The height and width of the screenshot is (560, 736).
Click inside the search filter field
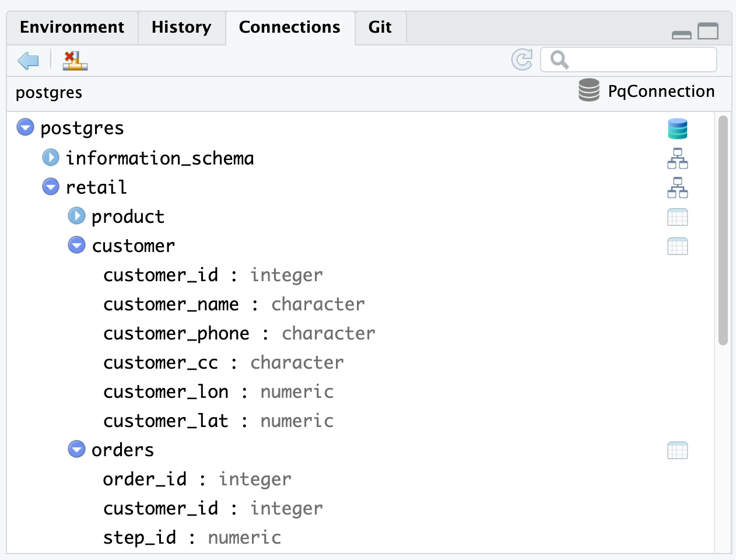point(630,59)
